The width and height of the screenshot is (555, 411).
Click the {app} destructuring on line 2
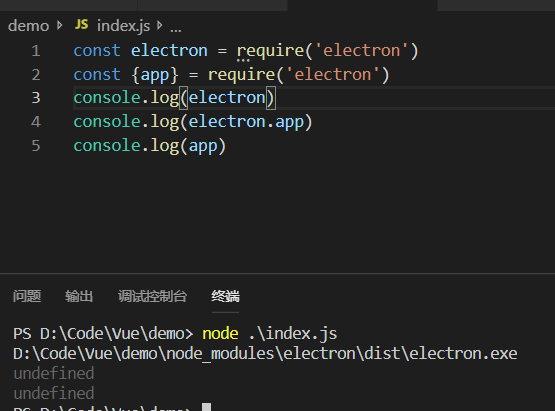(x=155, y=75)
